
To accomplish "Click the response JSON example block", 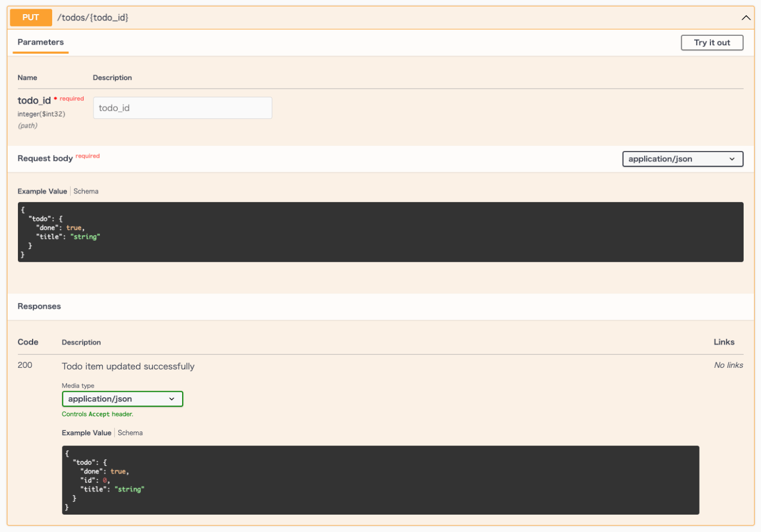I will pyautogui.click(x=380, y=480).
